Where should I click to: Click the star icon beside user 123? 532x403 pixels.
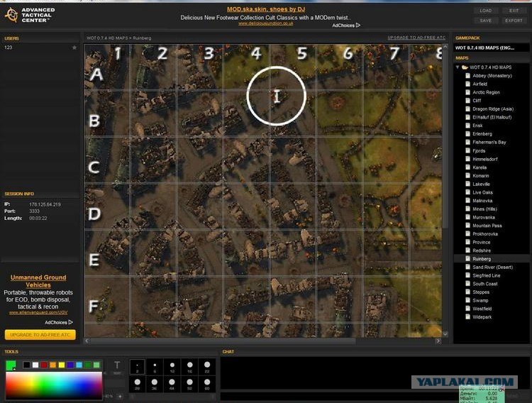pos(74,48)
